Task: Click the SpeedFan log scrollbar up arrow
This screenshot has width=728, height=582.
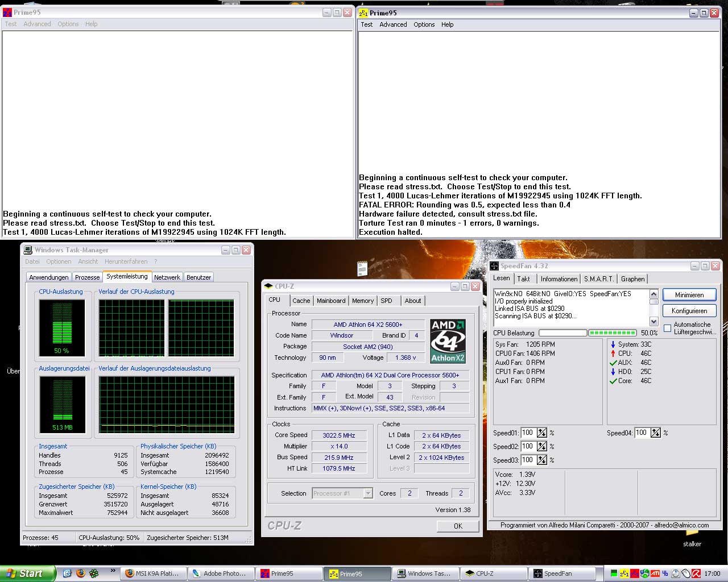Action: 653,294
